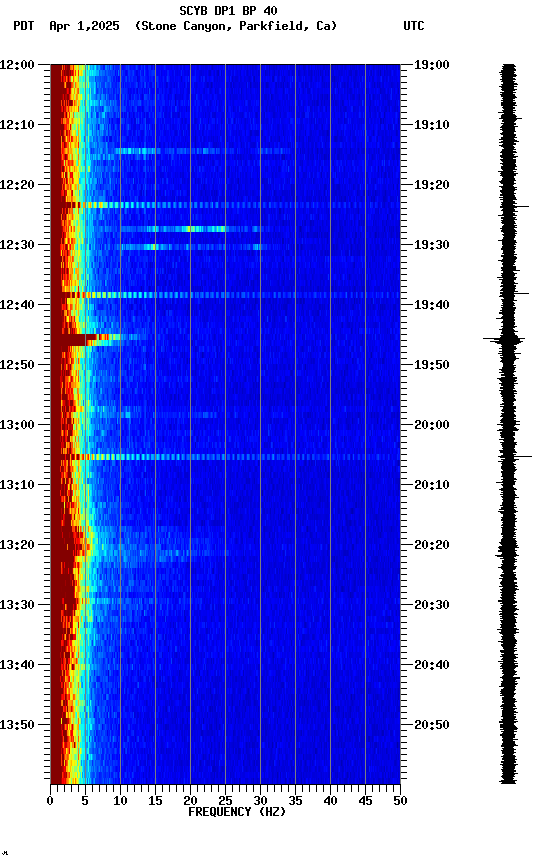Click the title text "SCYB DP1 BP 40"

click(x=228, y=10)
